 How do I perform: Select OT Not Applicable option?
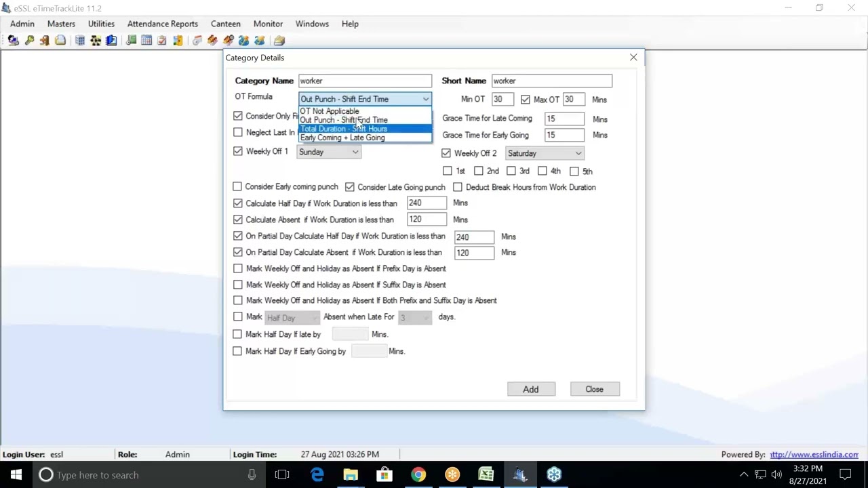(365, 111)
